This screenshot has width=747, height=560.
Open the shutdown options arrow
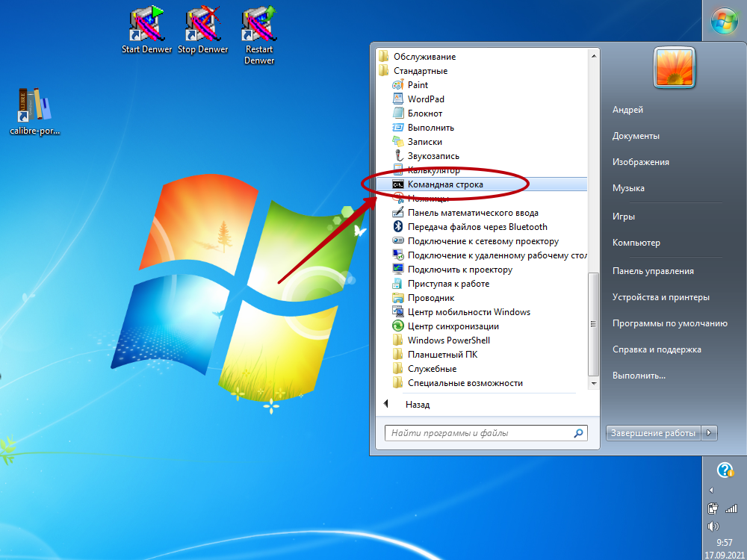point(710,433)
